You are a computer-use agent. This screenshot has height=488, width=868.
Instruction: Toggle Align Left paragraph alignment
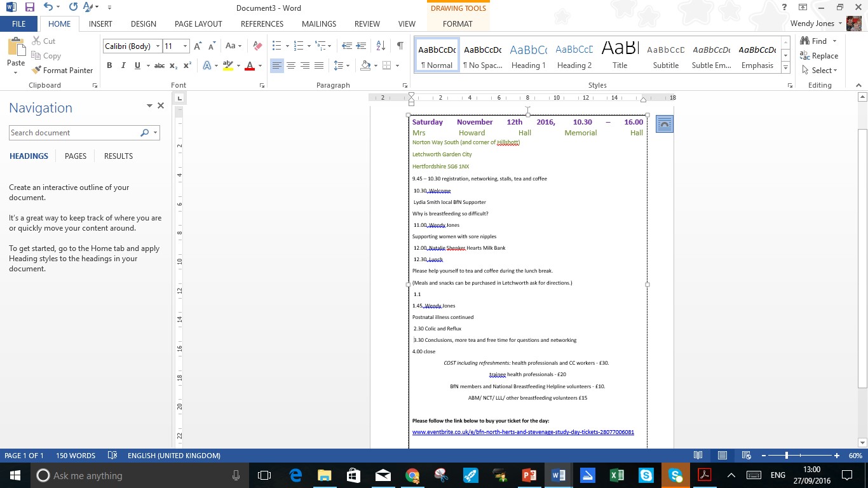(x=277, y=65)
